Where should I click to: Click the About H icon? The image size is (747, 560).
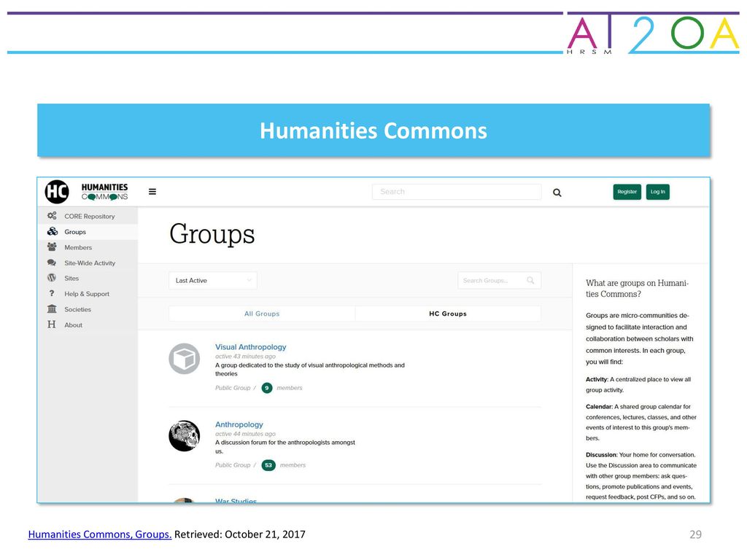(52, 324)
